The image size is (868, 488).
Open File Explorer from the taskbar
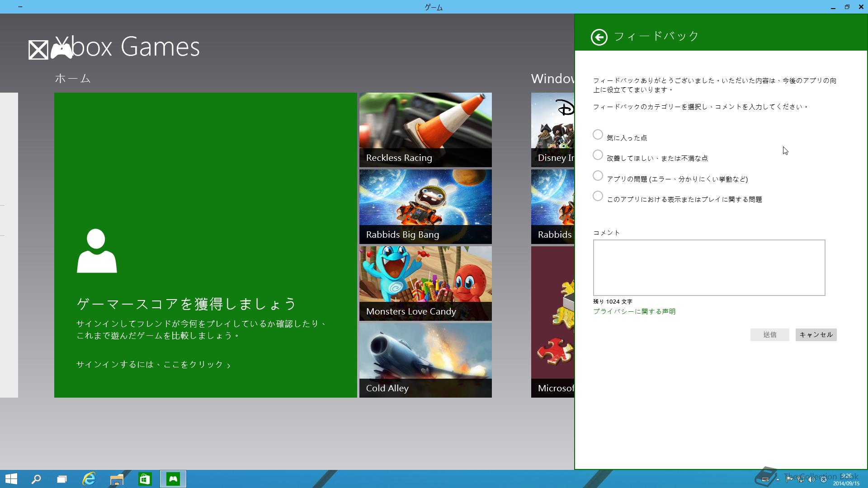[x=117, y=479]
